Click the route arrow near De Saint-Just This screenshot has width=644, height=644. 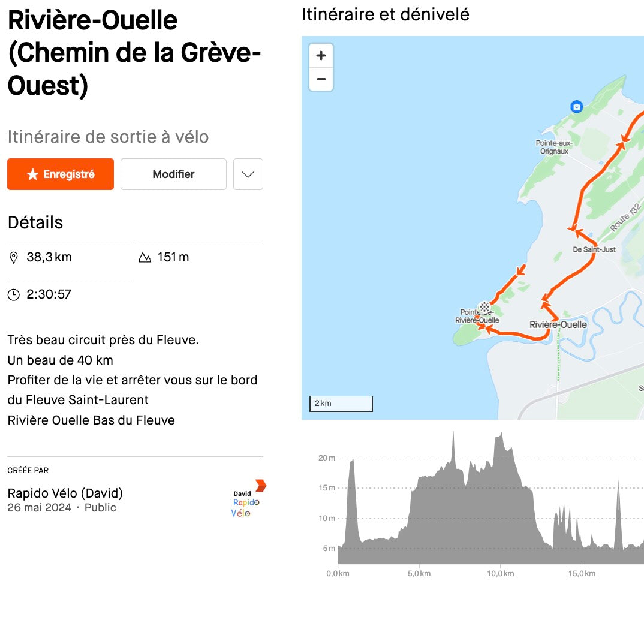pyautogui.click(x=575, y=228)
